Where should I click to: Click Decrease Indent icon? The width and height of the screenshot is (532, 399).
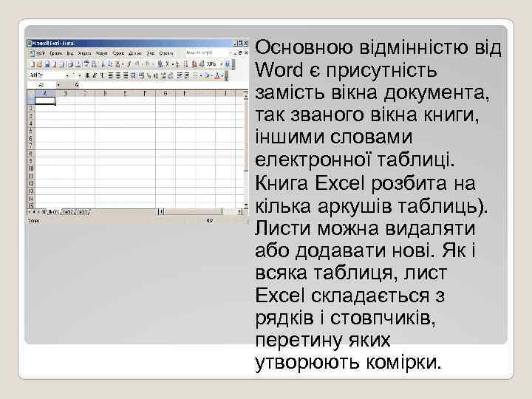(x=180, y=75)
